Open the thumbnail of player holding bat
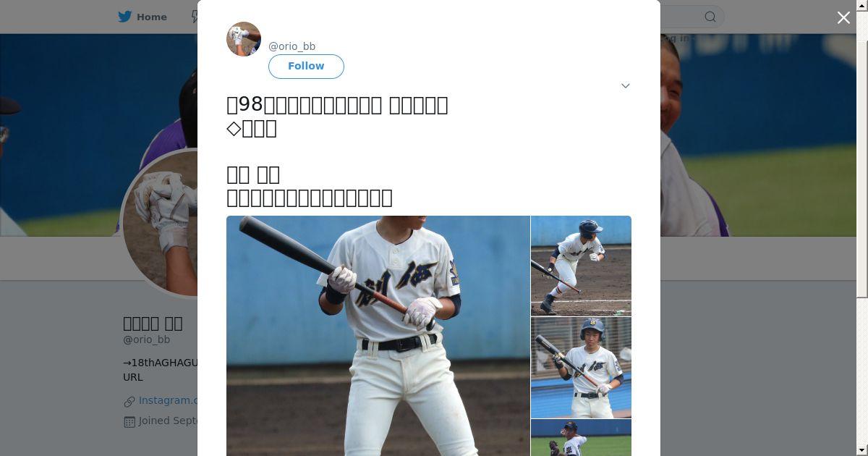Image resolution: width=868 pixels, height=456 pixels. [582, 368]
